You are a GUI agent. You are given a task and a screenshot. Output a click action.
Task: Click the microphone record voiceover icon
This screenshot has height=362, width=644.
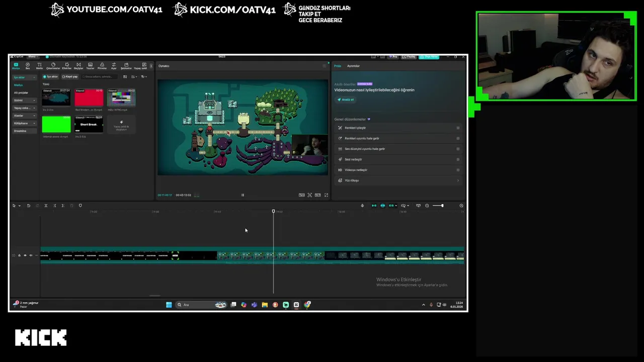(x=362, y=206)
